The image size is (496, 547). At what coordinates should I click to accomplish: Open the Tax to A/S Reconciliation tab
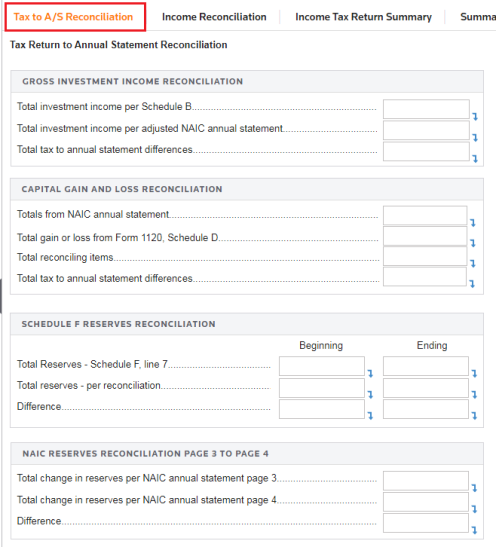point(75,17)
